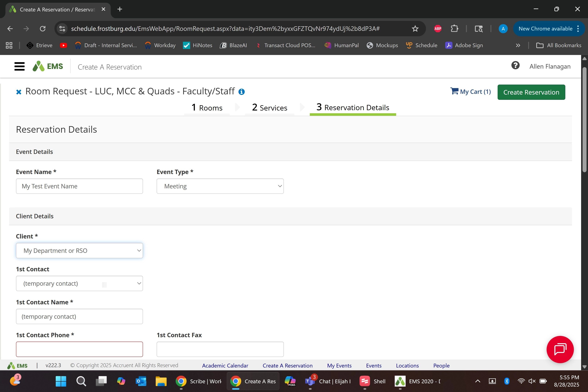The image size is (588, 392).
Task: Open the My Events footer link
Action: click(x=339, y=366)
